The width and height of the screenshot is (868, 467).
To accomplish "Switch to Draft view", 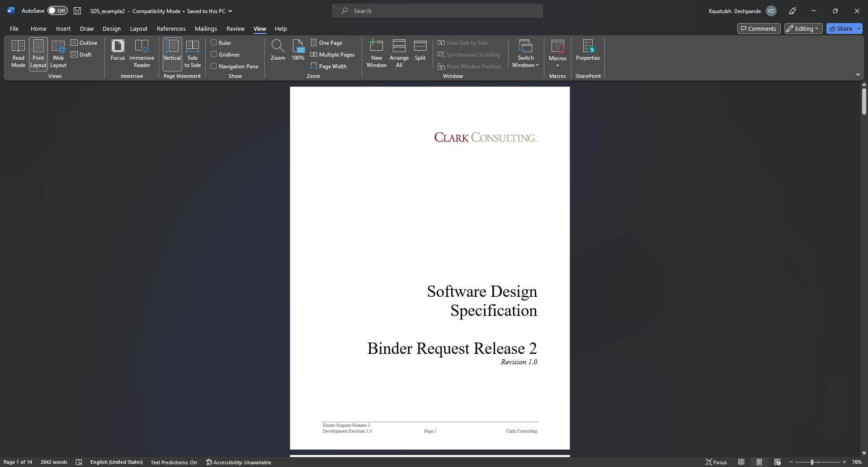I will pyautogui.click(x=81, y=54).
